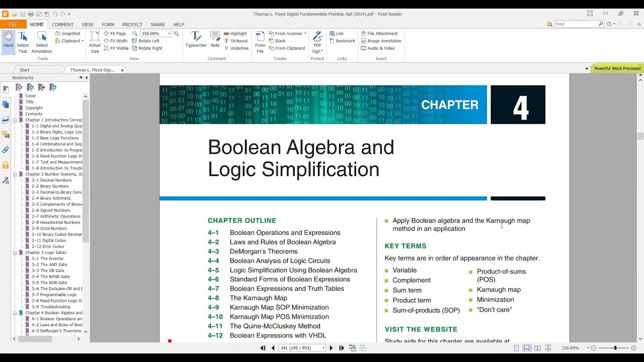Go to the first page
Screen dimensions: 644x362
click(x=263, y=348)
